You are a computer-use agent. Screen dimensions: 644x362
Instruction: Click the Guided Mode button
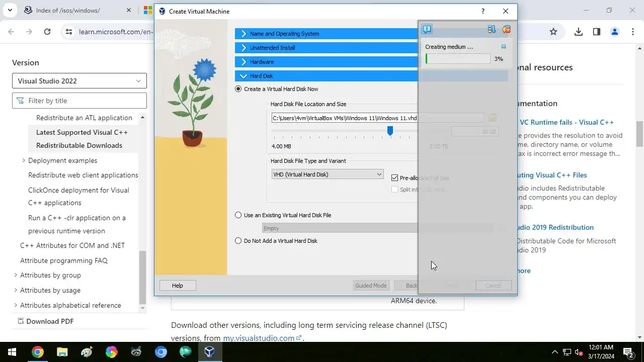click(x=371, y=286)
